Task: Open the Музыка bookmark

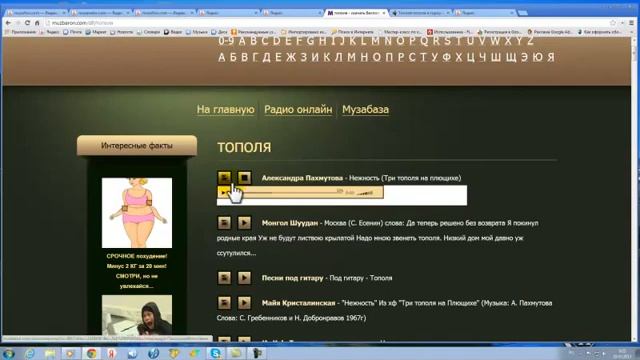Action: (197, 32)
